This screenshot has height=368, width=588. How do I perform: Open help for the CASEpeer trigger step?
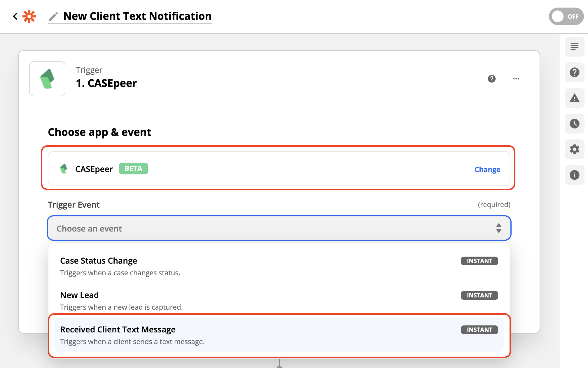click(492, 79)
